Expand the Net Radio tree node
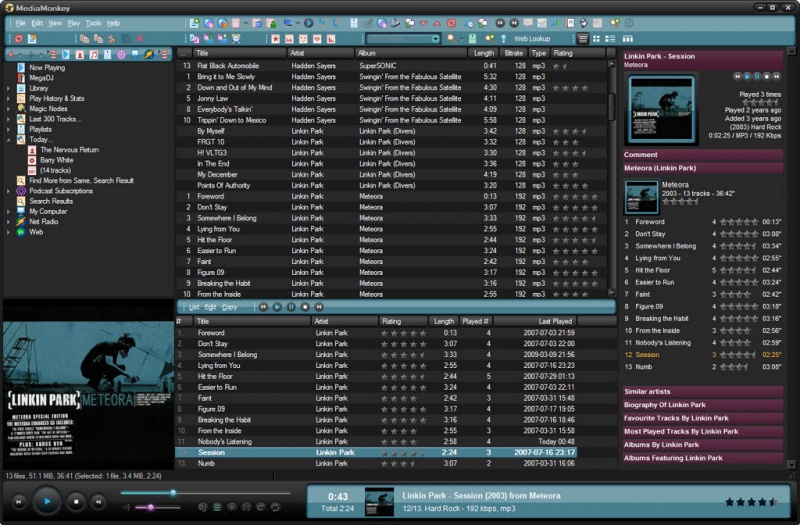 [x=8, y=222]
